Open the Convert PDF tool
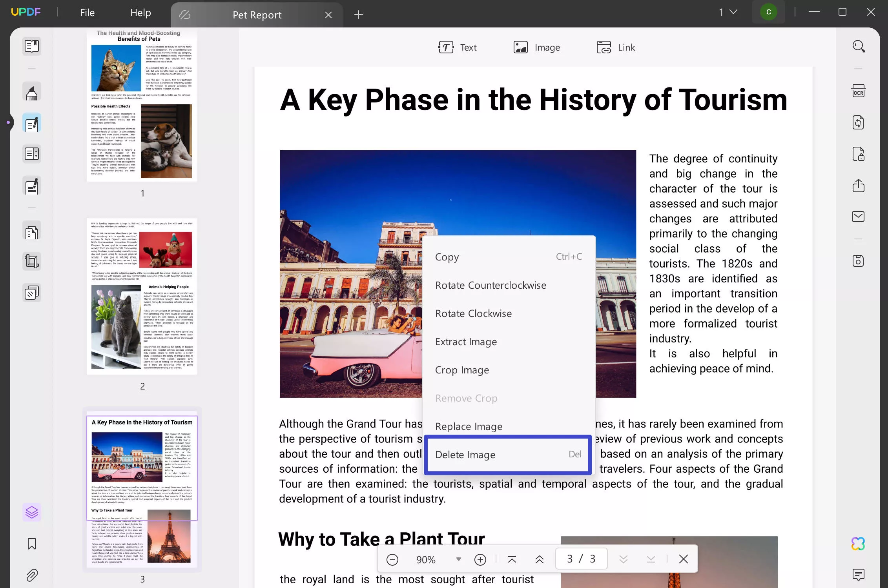The image size is (888, 588). [859, 122]
